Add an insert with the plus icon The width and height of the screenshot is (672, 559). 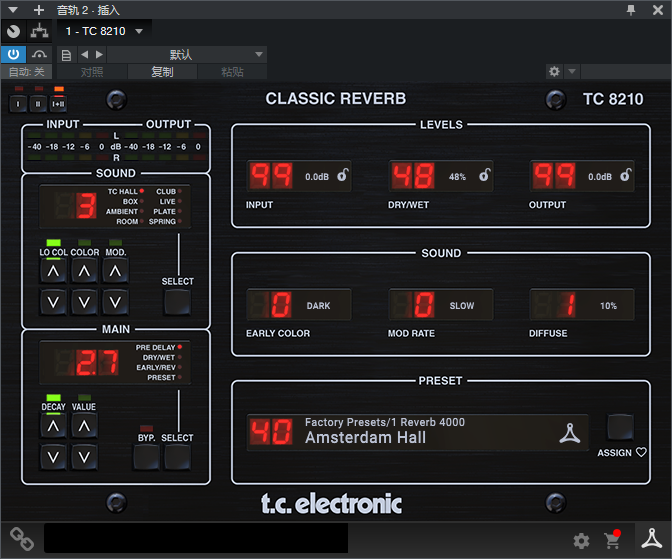39,9
